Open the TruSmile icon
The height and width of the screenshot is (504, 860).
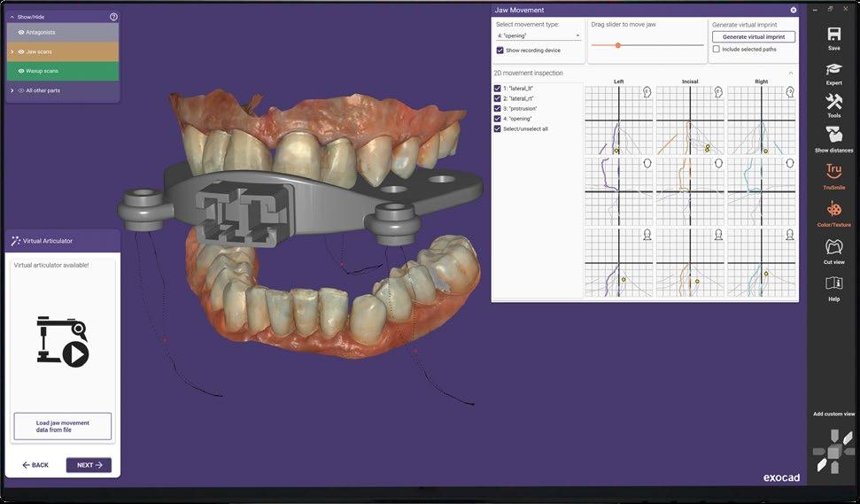[833, 172]
